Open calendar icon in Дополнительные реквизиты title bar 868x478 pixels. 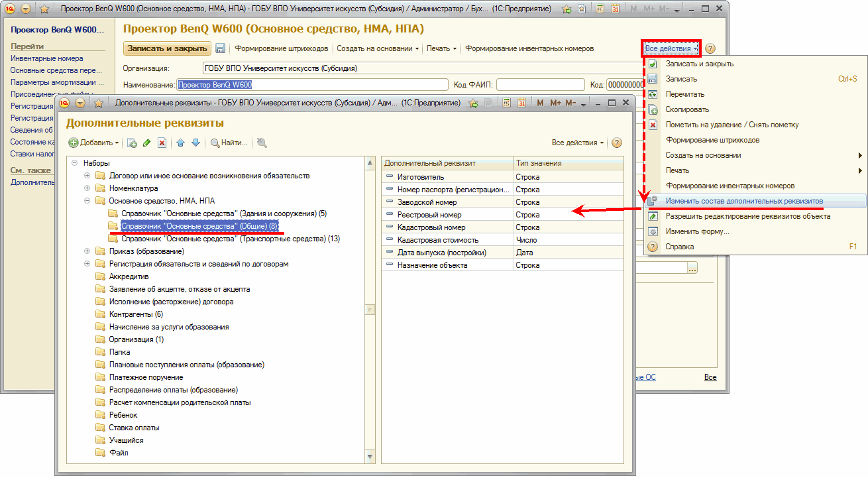521,103
